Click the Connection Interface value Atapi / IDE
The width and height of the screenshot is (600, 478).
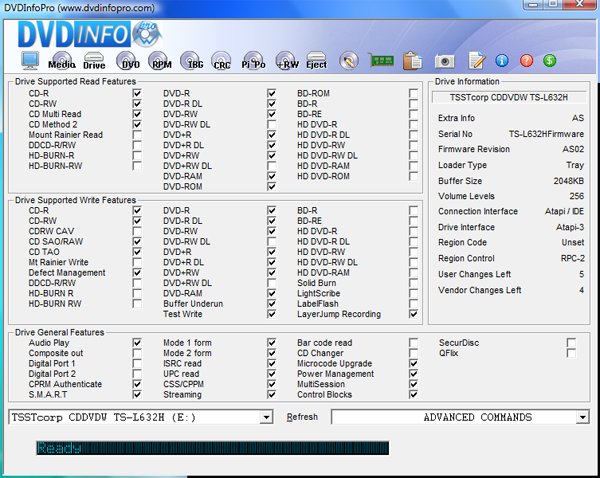point(564,211)
